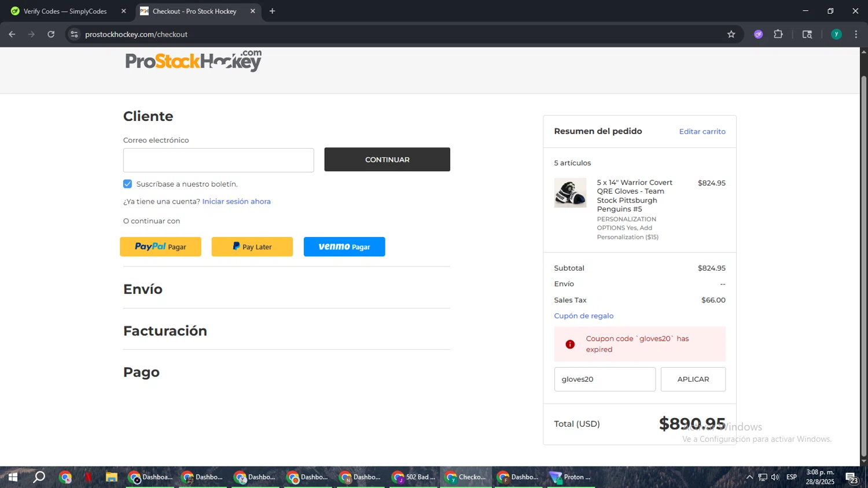The height and width of the screenshot is (488, 868).
Task: Open the Netflix icon on the taskbar
Action: point(88,477)
